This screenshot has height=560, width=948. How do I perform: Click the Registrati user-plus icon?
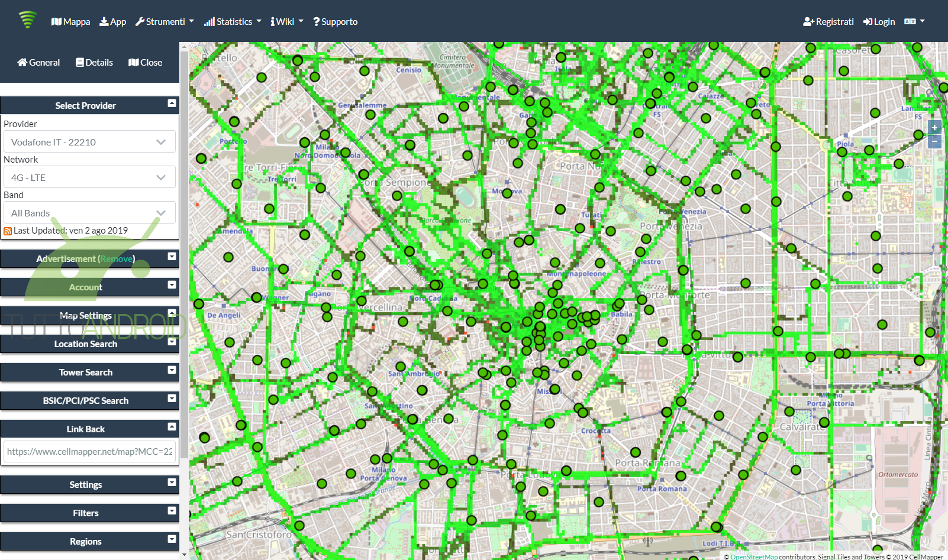pos(808,22)
